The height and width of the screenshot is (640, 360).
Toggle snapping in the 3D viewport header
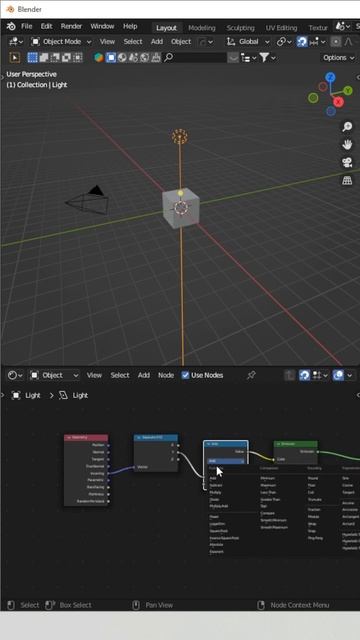[302, 42]
